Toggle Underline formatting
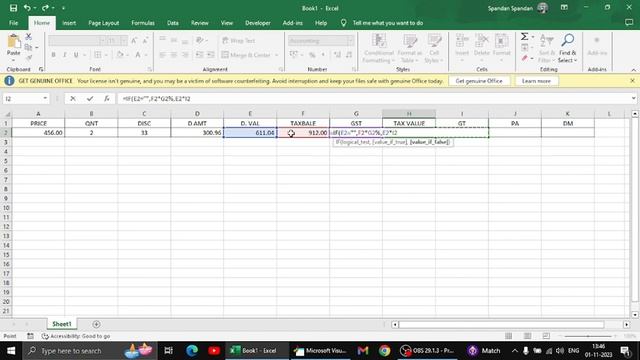Image resolution: width=640 pixels, height=360 pixels. pos(76,55)
